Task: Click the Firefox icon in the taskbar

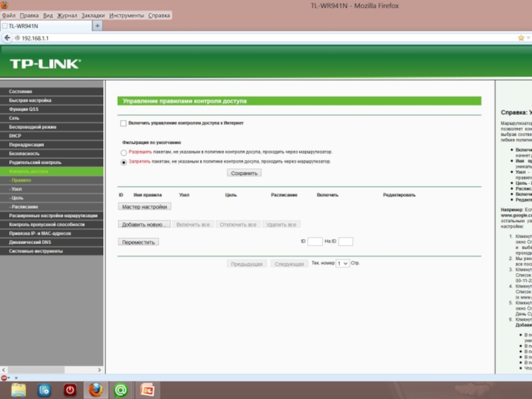Action: click(x=96, y=389)
